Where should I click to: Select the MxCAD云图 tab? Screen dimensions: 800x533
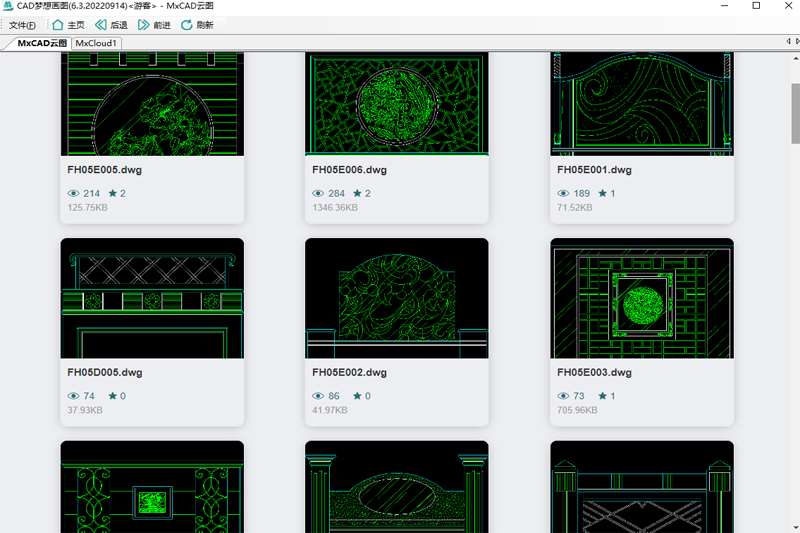click(42, 43)
